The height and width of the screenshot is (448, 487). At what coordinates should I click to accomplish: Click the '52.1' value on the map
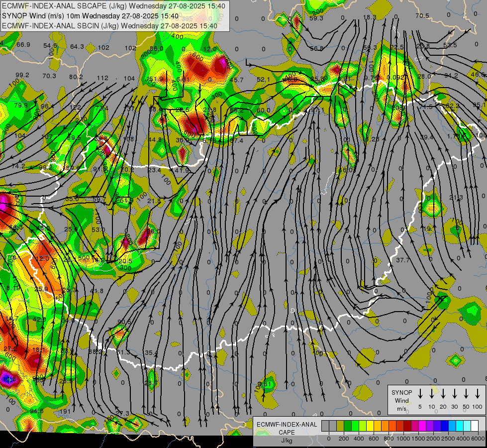pyautogui.click(x=263, y=80)
